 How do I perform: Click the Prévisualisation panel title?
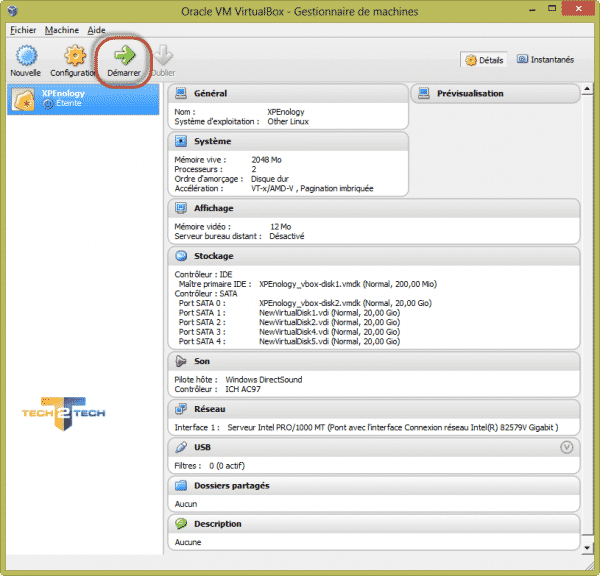point(470,93)
